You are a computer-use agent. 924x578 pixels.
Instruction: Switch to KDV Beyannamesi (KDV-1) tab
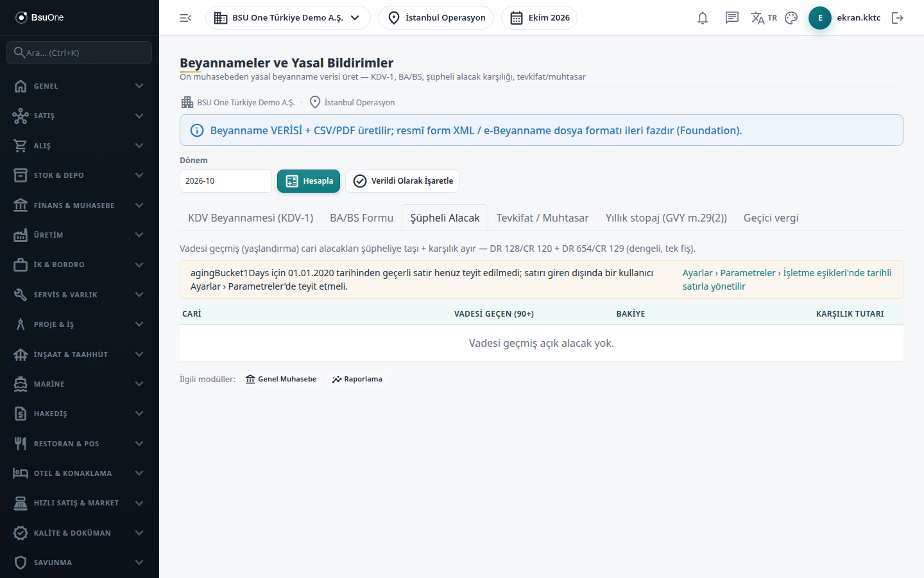pyautogui.click(x=250, y=218)
